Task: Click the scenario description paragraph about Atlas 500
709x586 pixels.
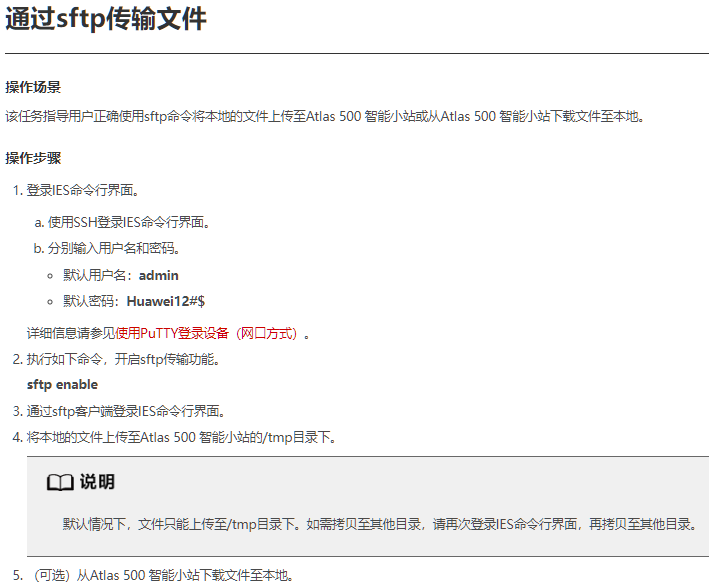Action: tap(325, 116)
